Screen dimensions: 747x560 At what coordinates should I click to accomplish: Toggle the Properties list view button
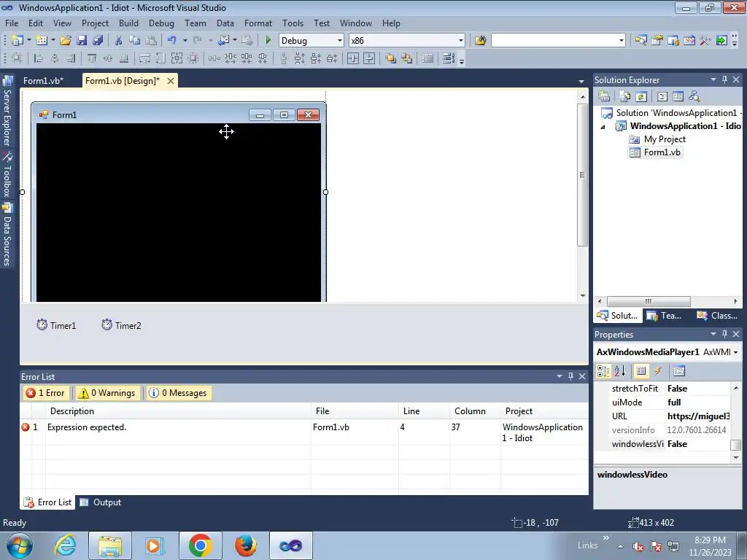641,371
